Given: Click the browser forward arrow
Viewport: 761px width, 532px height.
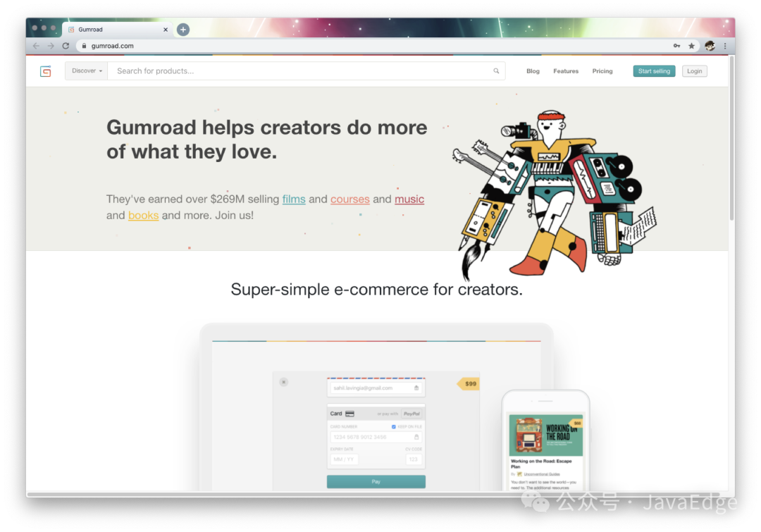Looking at the screenshot, I should coord(51,46).
